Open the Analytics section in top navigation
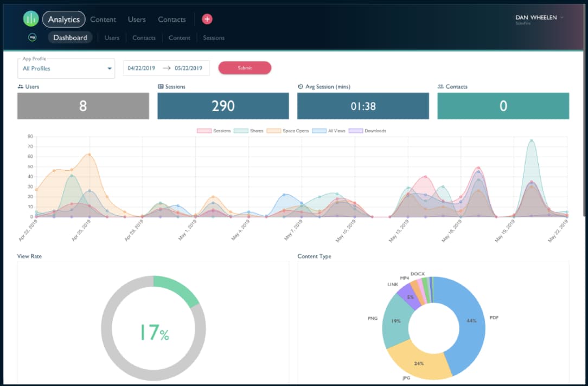This screenshot has height=386, width=588. click(x=63, y=20)
